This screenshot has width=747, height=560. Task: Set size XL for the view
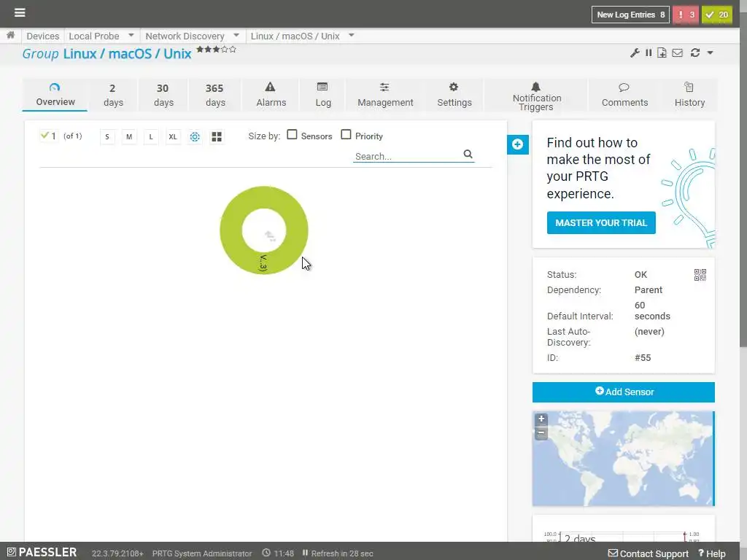pos(173,137)
